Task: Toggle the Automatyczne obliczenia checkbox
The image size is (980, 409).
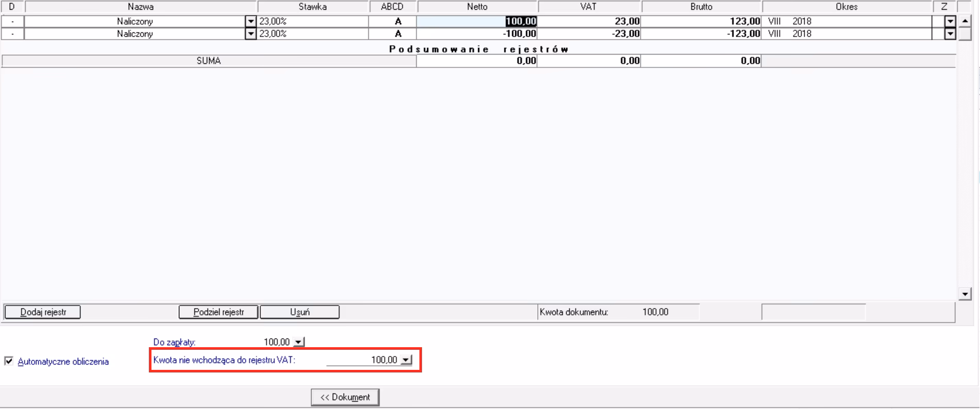Action: pos(9,361)
